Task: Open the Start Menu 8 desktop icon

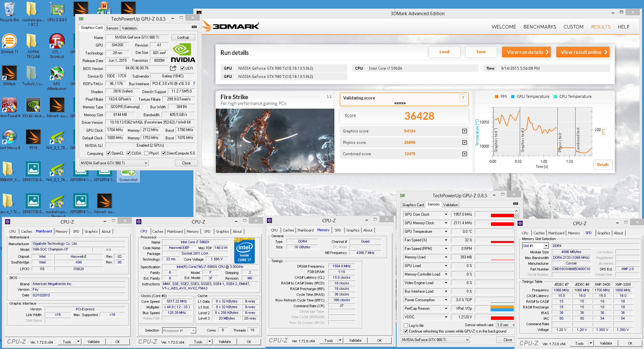Action: tap(9, 140)
